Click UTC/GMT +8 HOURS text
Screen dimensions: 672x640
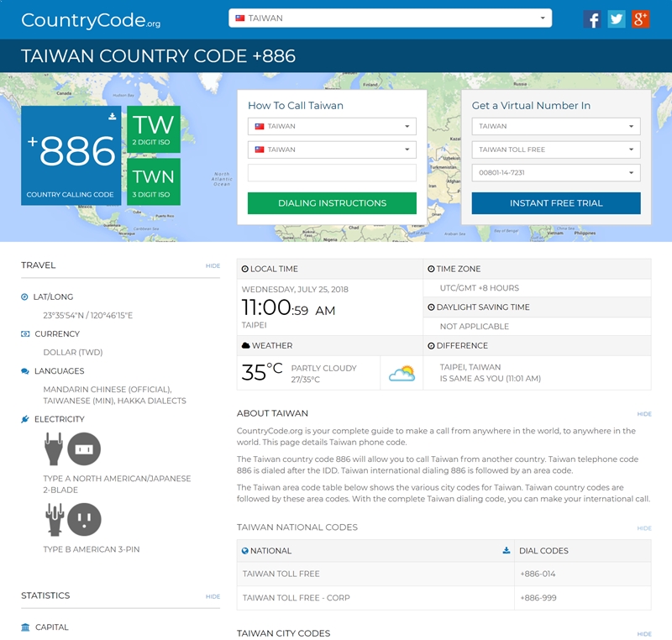tap(479, 288)
